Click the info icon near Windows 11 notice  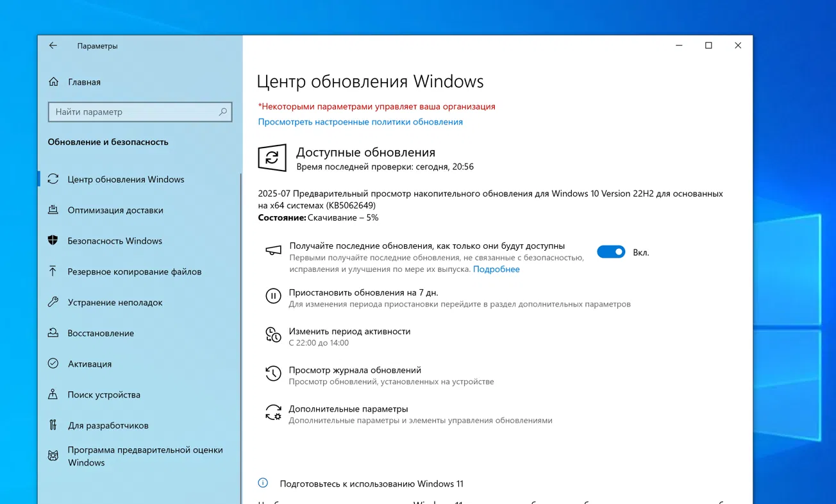pos(263,483)
